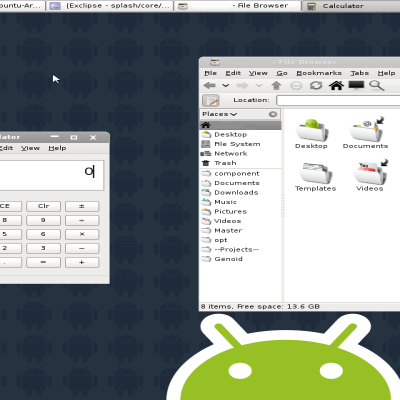The image size is (400, 400).
Task: Click the Search magnifier icon
Action: [x=377, y=86]
